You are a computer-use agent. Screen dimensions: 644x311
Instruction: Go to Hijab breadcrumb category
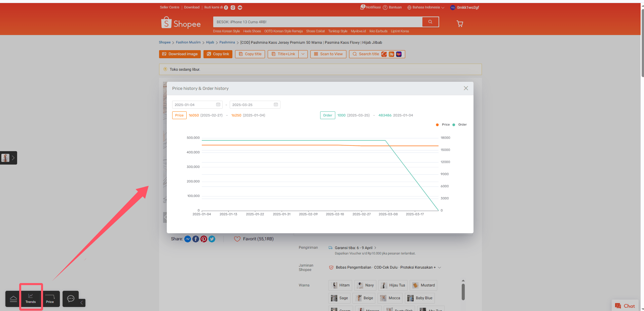[x=210, y=42]
